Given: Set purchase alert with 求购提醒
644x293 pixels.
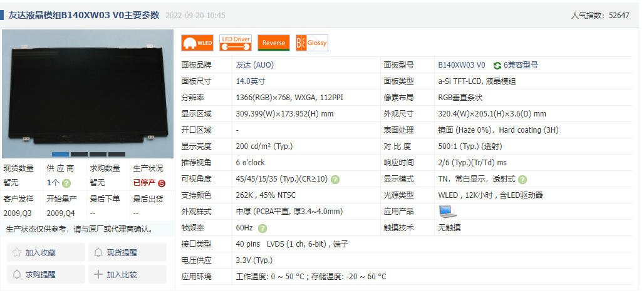Looking at the screenshot, I should pyautogui.click(x=46, y=274).
